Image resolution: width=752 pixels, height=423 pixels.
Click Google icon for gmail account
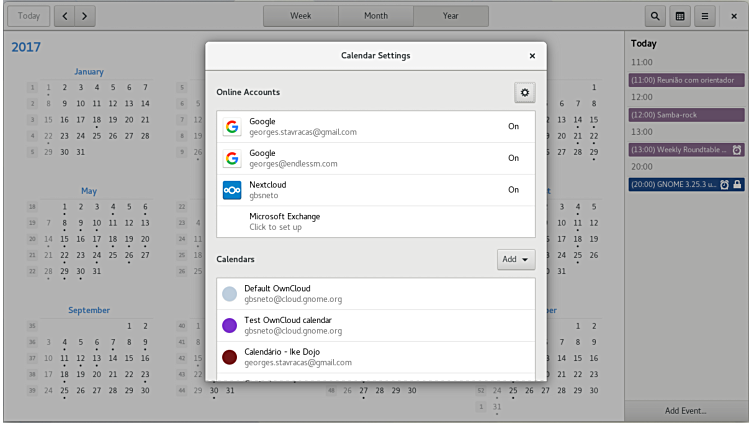(x=232, y=127)
